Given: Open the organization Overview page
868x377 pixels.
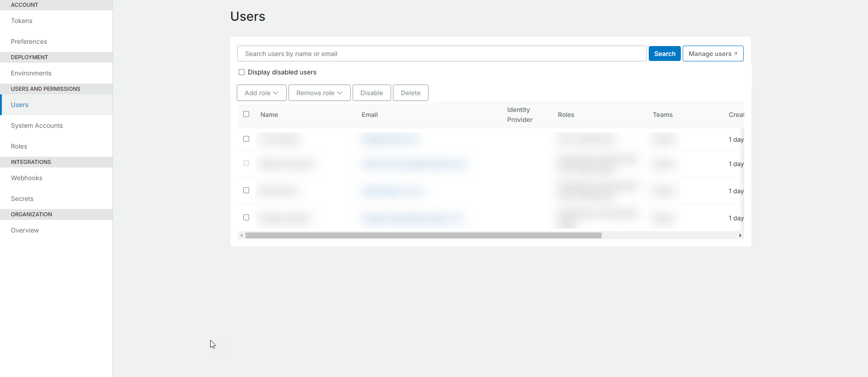Looking at the screenshot, I should click(x=25, y=230).
